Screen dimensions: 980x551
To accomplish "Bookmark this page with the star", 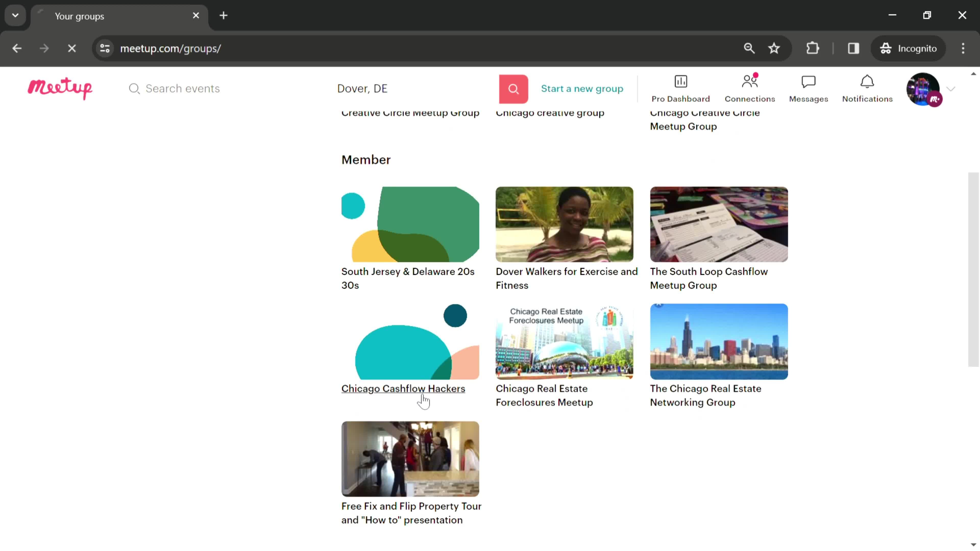I will 774,48.
